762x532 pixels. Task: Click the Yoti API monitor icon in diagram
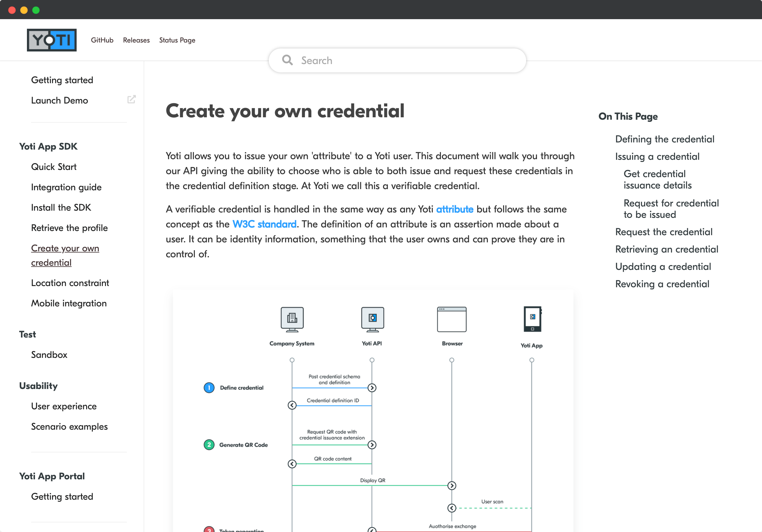[x=372, y=319]
